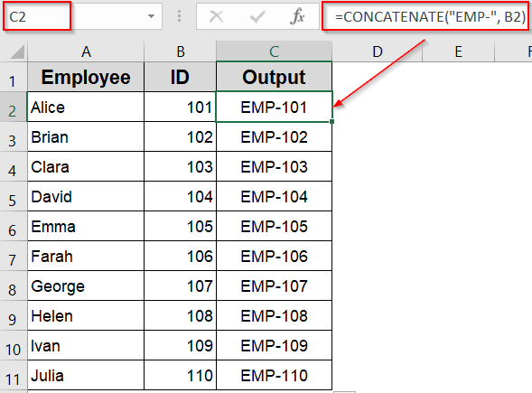
Task: Select ID cell with value 109
Action: click(180, 346)
